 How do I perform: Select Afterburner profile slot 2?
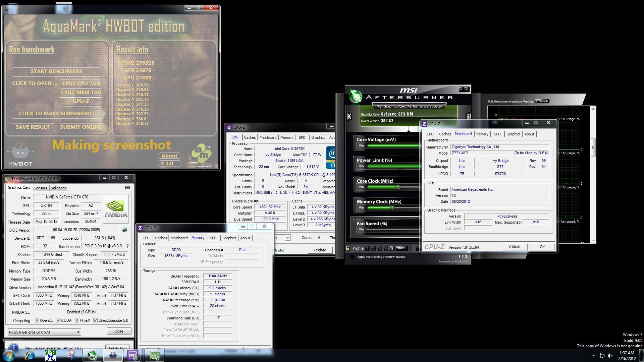coord(374,248)
